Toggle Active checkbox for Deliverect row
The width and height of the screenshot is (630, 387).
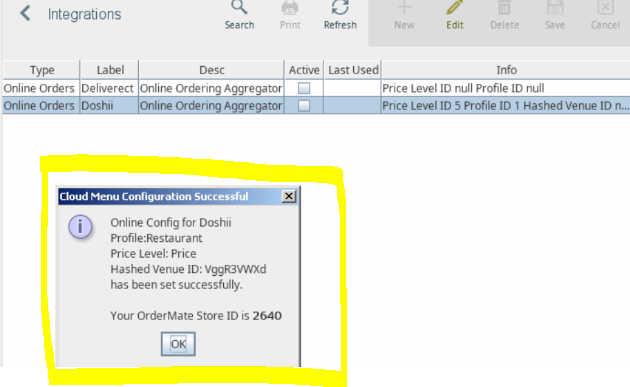tap(304, 88)
